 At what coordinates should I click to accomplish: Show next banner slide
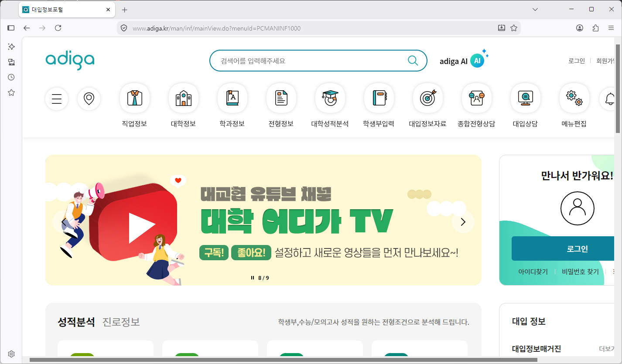tap(463, 222)
